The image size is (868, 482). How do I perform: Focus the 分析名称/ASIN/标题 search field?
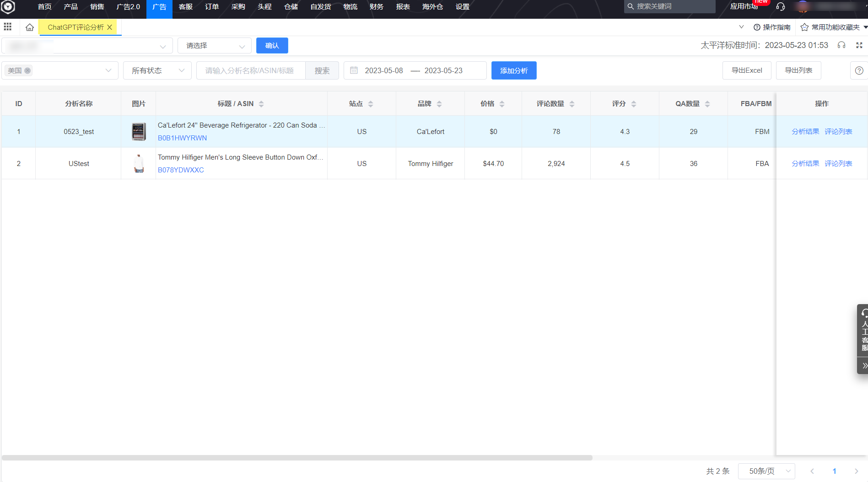(x=250, y=70)
